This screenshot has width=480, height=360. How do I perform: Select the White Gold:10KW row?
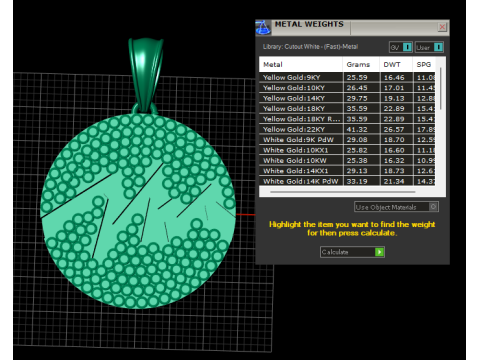coord(347,160)
